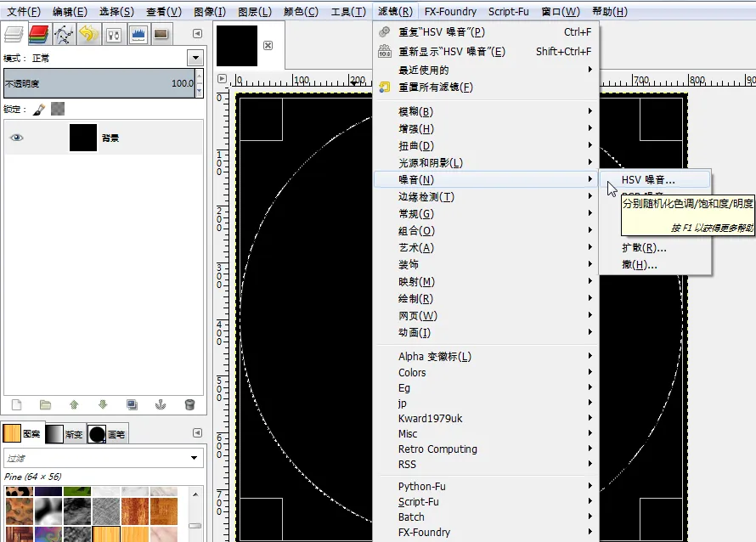This screenshot has width=756, height=542.
Task: Switch to the 渐变 gradients tab
Action: (65, 433)
